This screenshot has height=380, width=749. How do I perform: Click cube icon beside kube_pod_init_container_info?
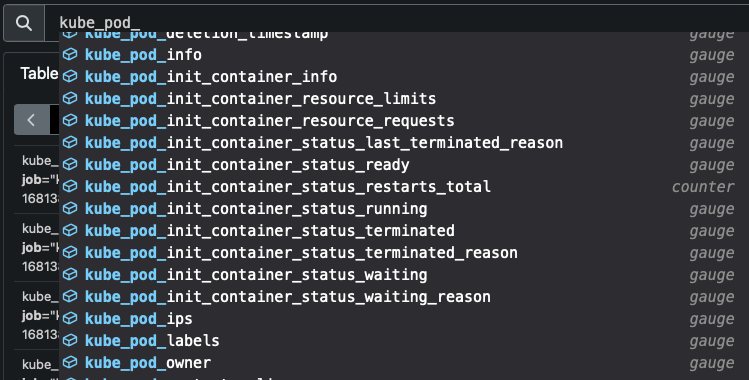(x=70, y=76)
